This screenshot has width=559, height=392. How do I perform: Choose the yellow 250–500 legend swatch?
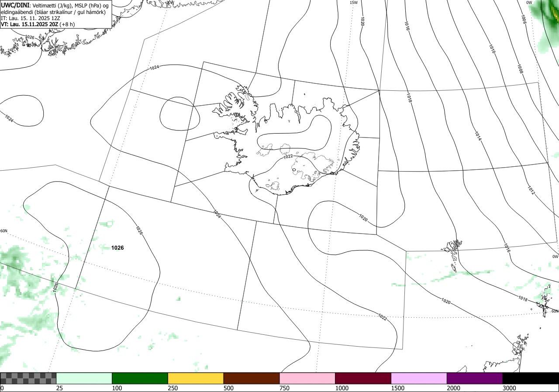tap(196, 378)
